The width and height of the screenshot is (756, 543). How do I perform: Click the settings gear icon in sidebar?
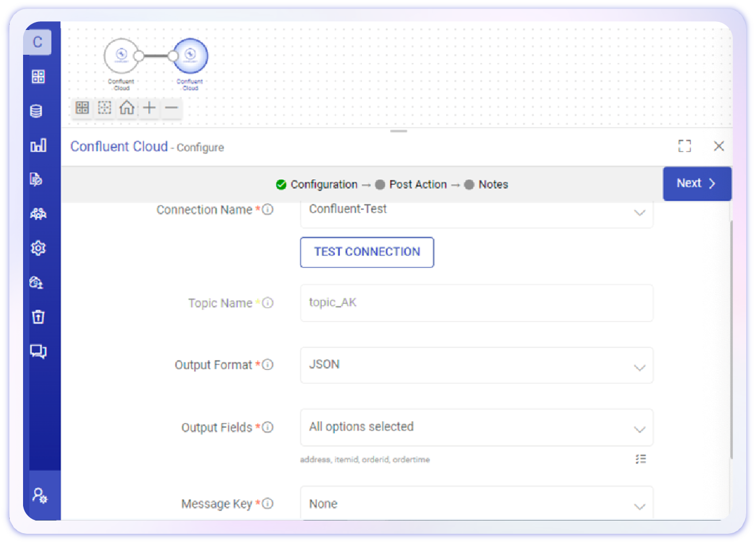point(38,248)
